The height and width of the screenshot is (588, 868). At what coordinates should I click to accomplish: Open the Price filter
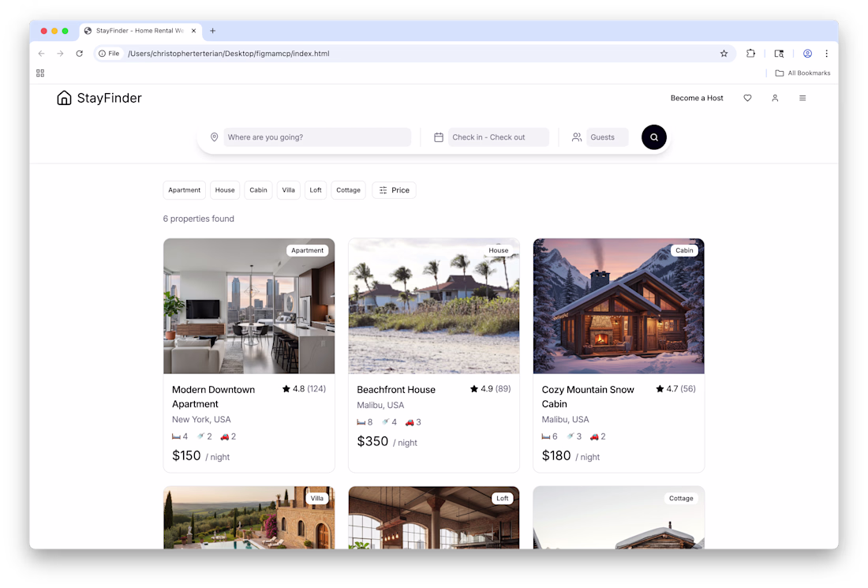point(394,190)
